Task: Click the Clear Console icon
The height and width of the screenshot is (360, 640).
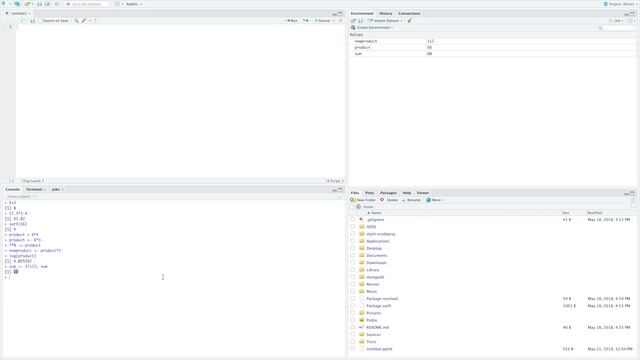Action: [340, 197]
